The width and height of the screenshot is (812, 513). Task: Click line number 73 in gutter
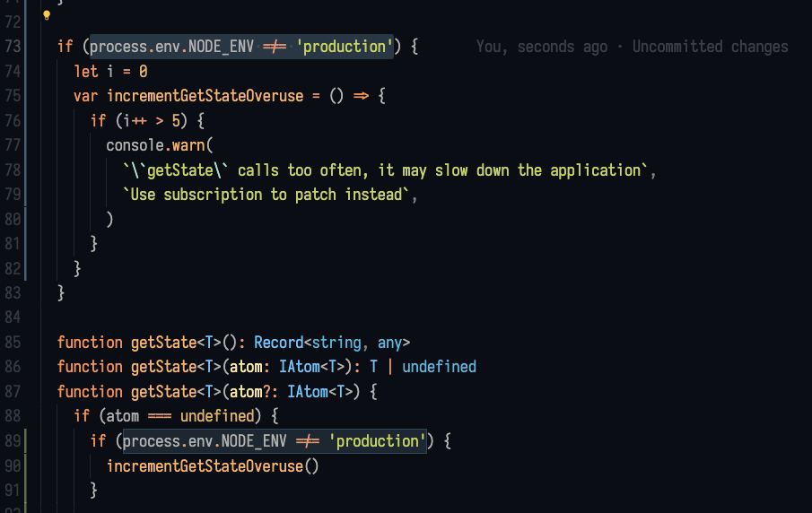(13, 47)
